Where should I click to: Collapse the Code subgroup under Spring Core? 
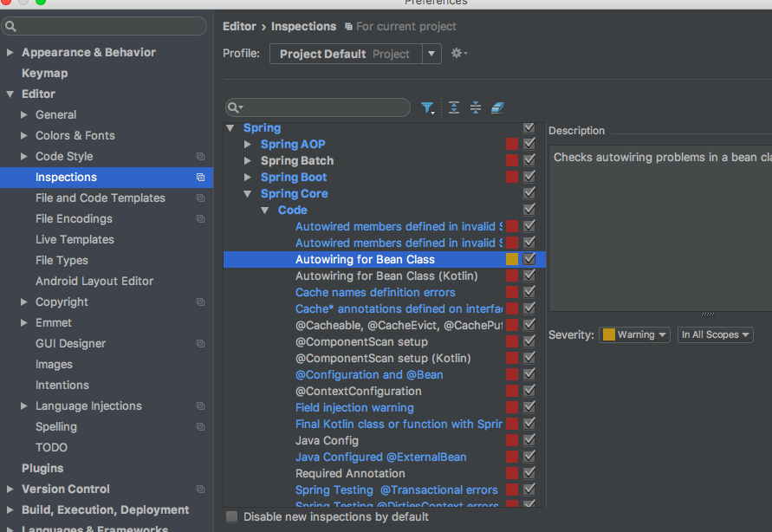coord(265,211)
